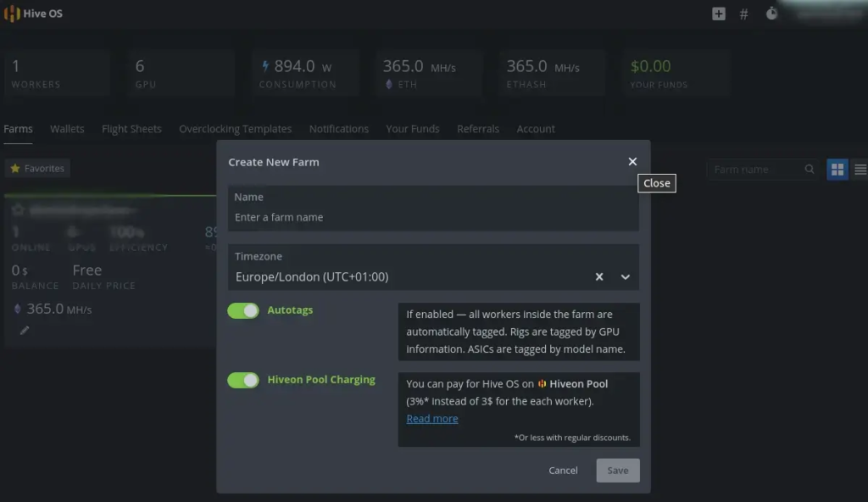Open the hash icon in header
This screenshot has width=868, height=502.
744,14
